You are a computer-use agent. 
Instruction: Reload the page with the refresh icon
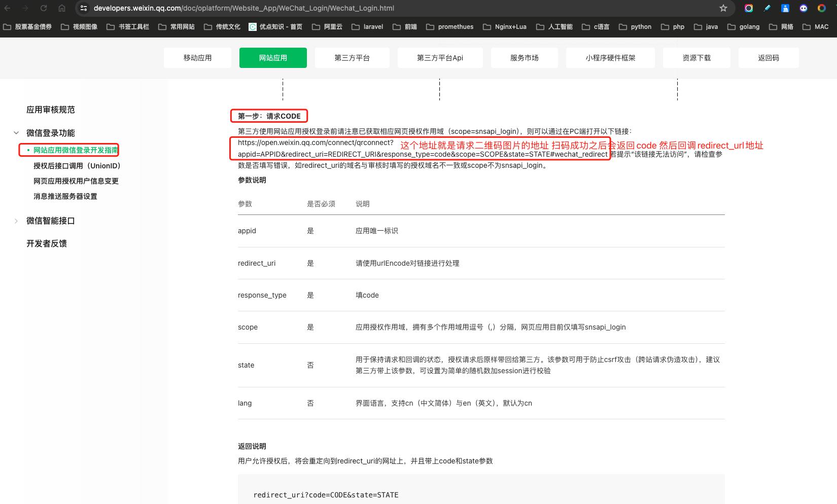[44, 8]
